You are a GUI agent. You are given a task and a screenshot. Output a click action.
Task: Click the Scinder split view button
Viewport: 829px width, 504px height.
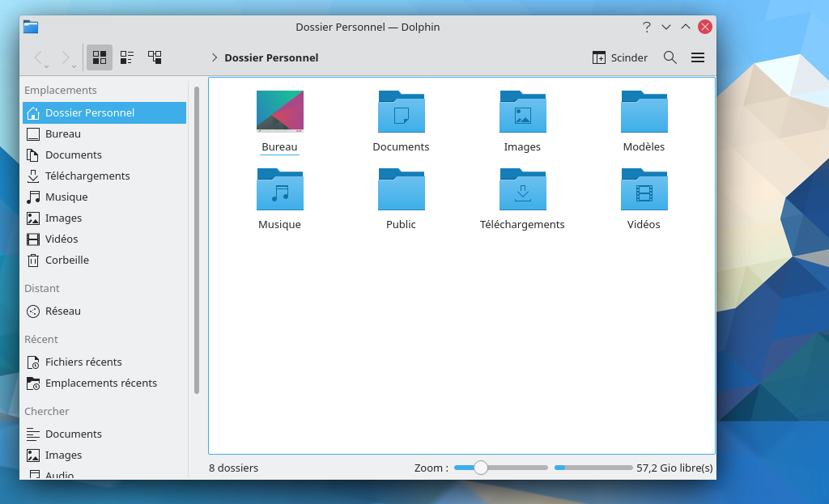tap(619, 57)
